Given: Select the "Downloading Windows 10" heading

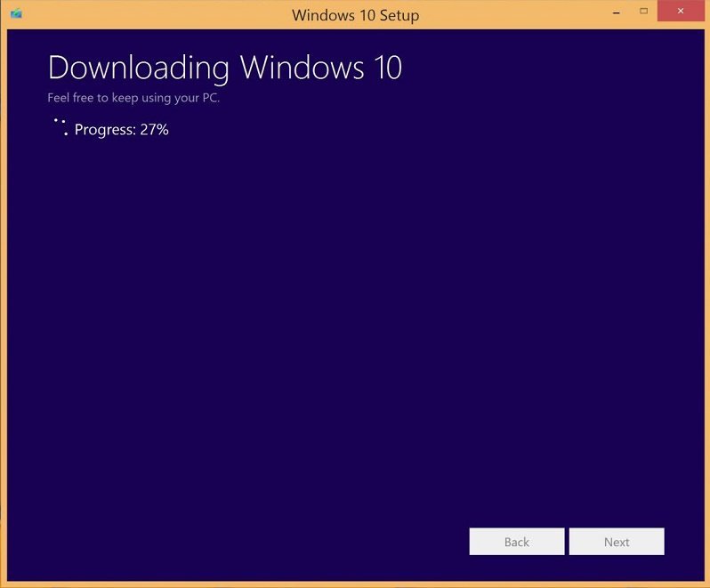Looking at the screenshot, I should (x=224, y=68).
